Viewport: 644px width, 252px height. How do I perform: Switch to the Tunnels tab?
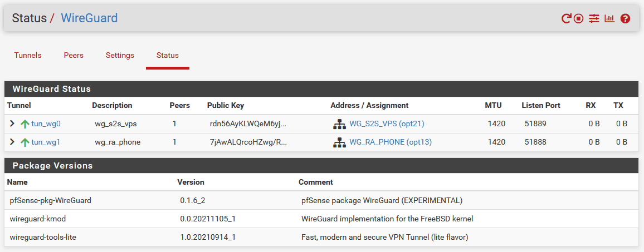click(x=28, y=56)
